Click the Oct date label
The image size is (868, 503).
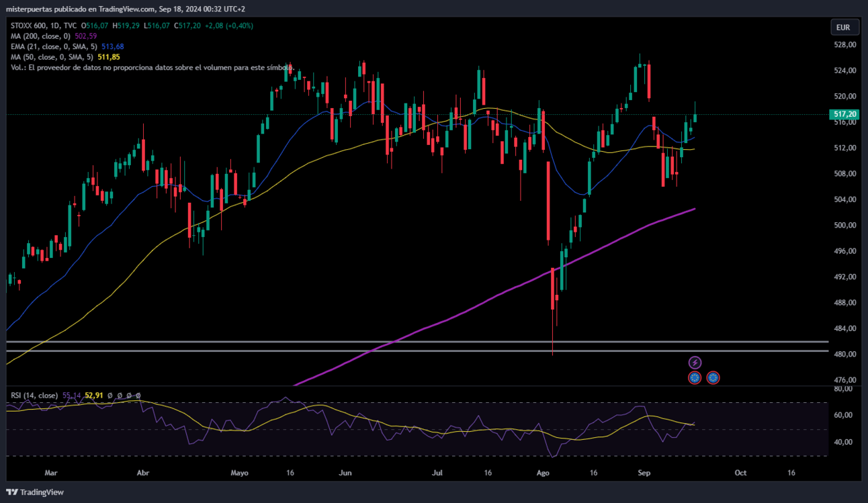740,473
